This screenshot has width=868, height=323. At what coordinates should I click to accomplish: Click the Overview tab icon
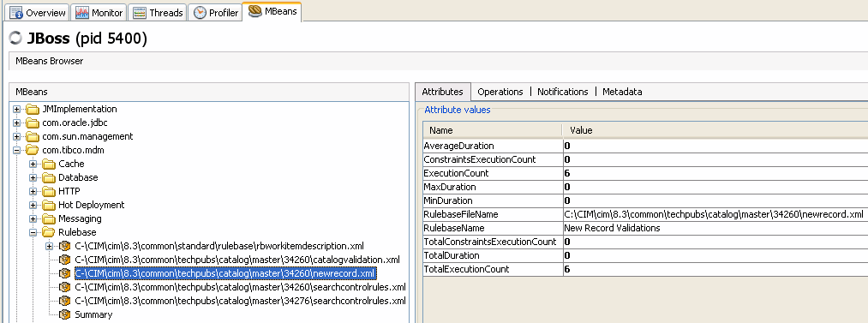16,12
